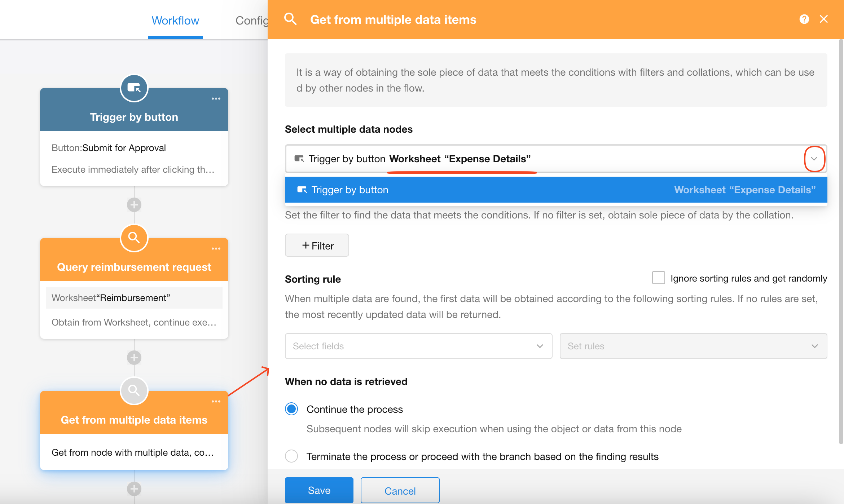Open the Select fields dropdown
This screenshot has height=504, width=844.
418,346
